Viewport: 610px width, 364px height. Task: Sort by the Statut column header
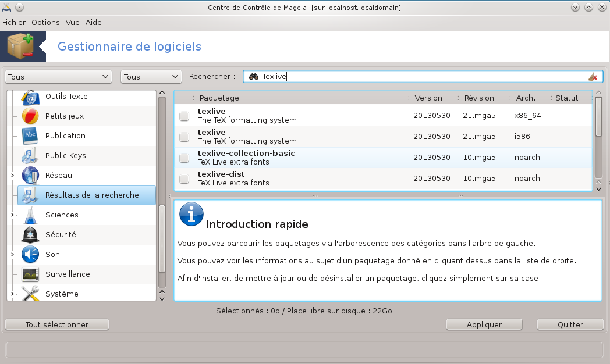[571, 98]
